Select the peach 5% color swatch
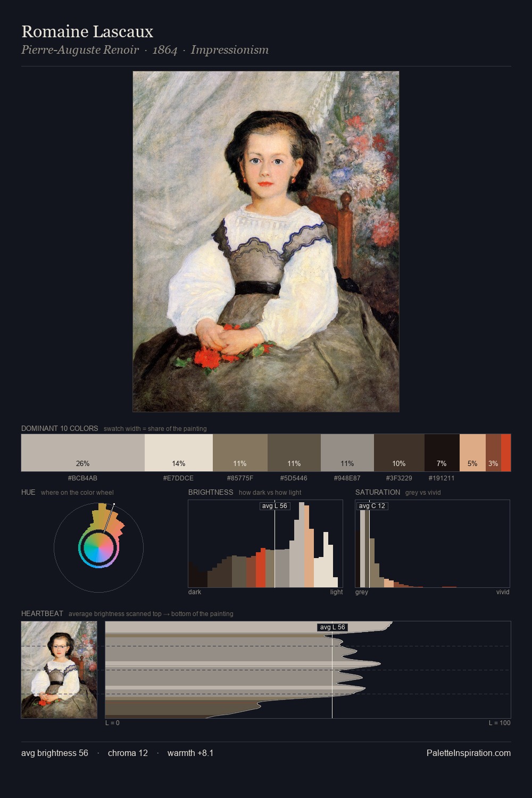Screen dimensions: 532x798 click(x=472, y=452)
